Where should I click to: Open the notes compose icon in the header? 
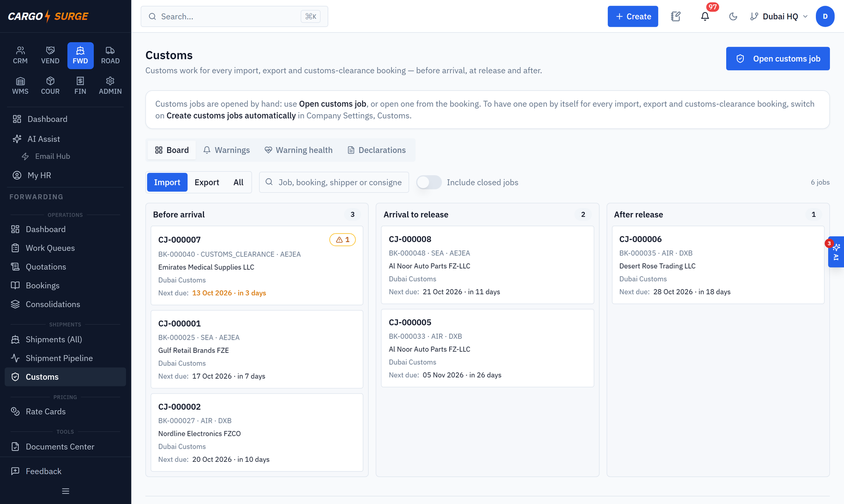click(x=676, y=16)
